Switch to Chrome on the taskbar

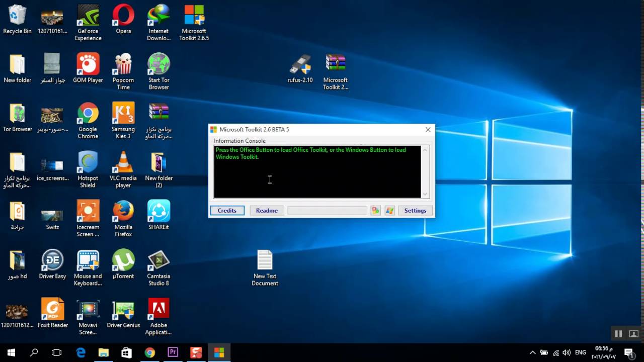pyautogui.click(x=149, y=352)
